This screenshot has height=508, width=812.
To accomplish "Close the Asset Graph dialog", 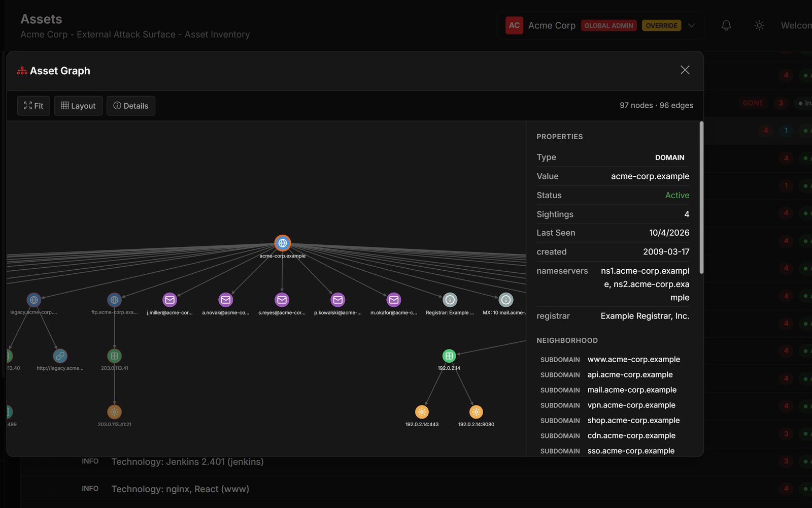I will pos(685,70).
